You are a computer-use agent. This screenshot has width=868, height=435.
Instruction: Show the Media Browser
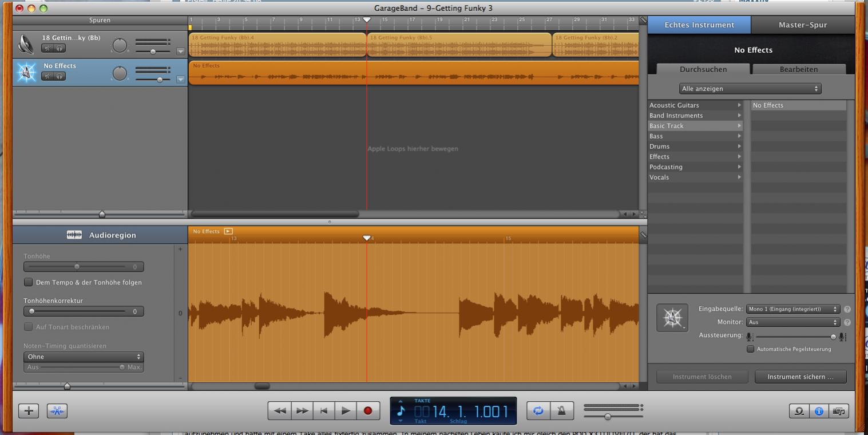click(839, 411)
